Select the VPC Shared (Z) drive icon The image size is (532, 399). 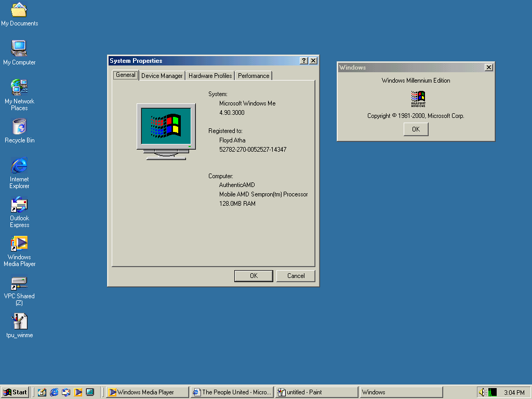click(19, 283)
